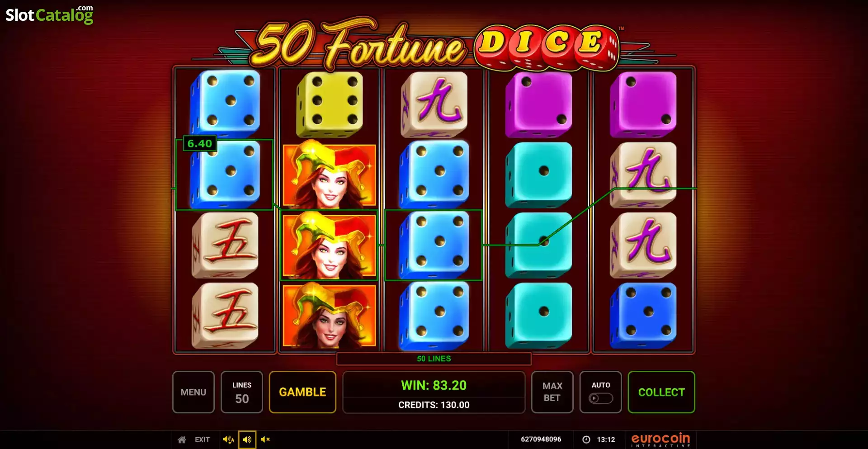Screen dimensions: 868x449
Task: Click the dark blue five dice symbol
Action: pos(643,316)
